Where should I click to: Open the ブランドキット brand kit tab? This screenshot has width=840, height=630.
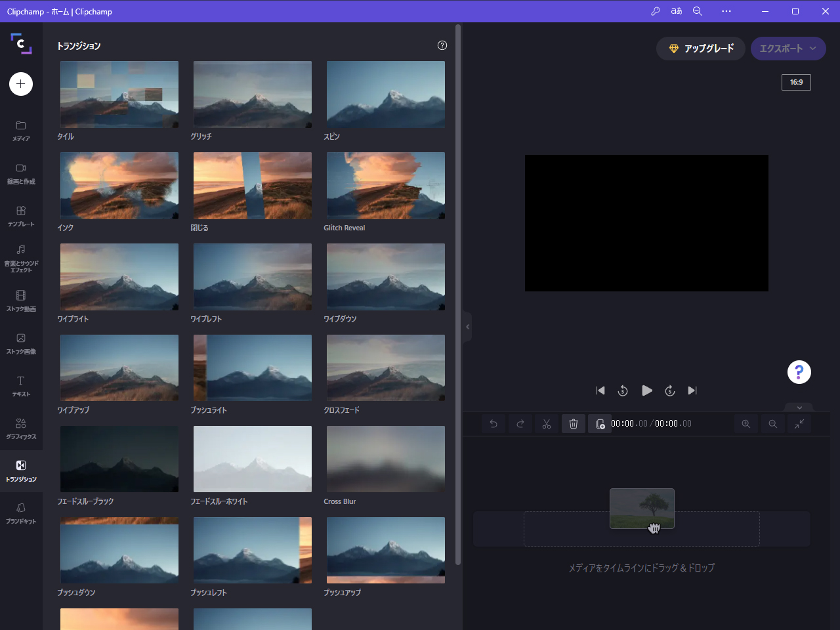click(x=21, y=513)
